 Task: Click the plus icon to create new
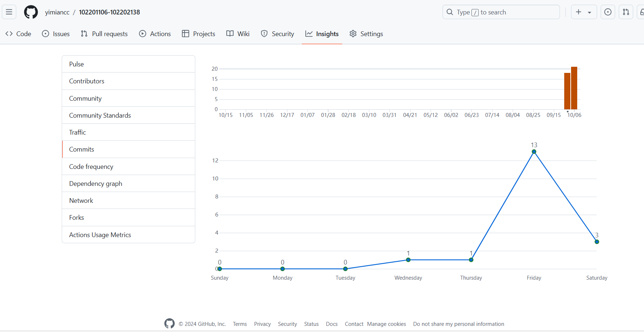point(579,12)
